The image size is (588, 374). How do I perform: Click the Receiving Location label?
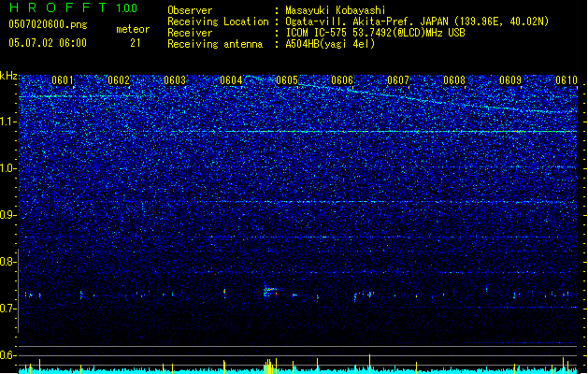click(218, 22)
